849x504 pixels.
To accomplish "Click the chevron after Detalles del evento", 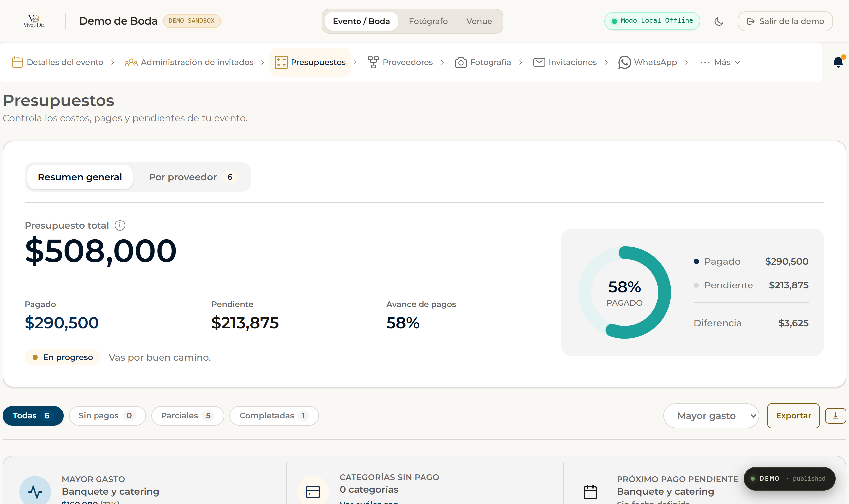I will coord(113,62).
